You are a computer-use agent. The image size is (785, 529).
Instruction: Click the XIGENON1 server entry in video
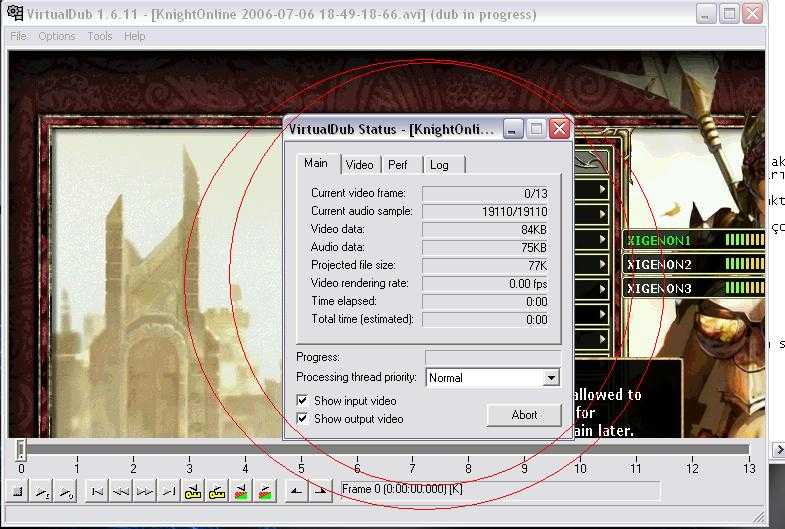point(693,240)
